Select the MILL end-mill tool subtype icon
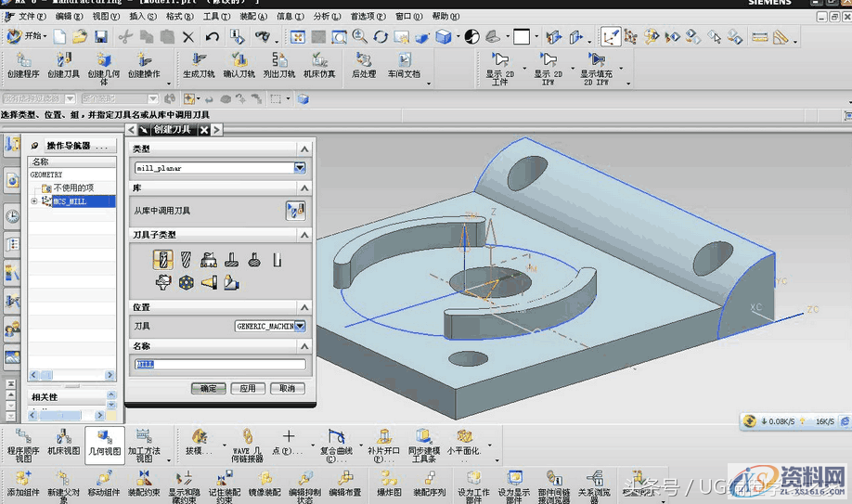 coord(163,261)
